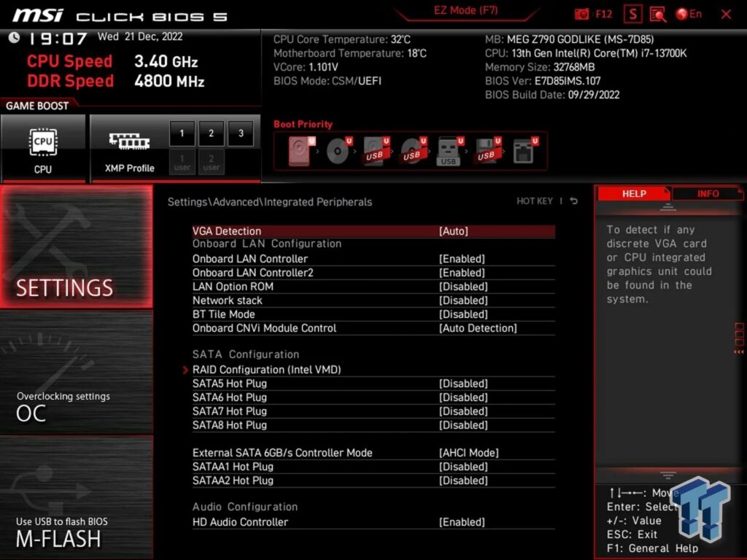Open the OC overclocking settings section
Viewport: 747px width, 560px height.
coord(76,372)
